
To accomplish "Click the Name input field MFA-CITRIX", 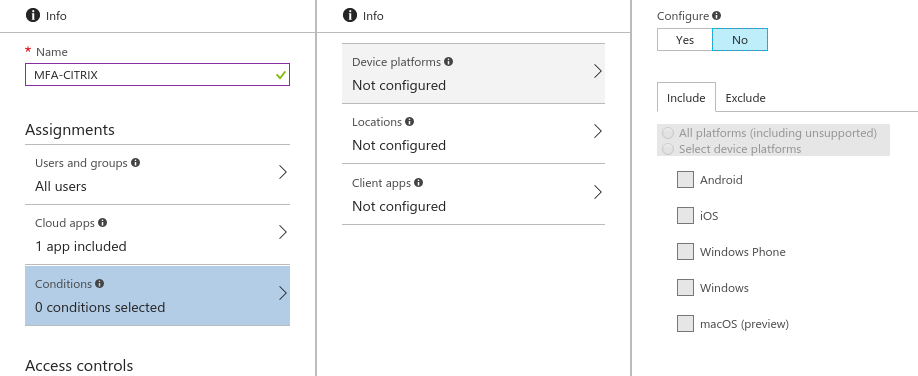I will coord(157,75).
